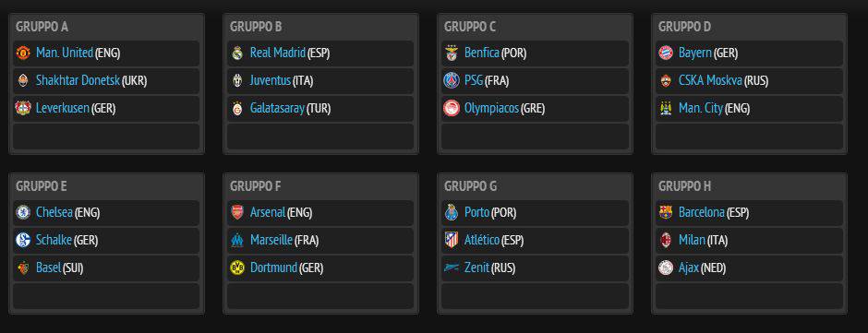Open the Milan team link

click(692, 240)
